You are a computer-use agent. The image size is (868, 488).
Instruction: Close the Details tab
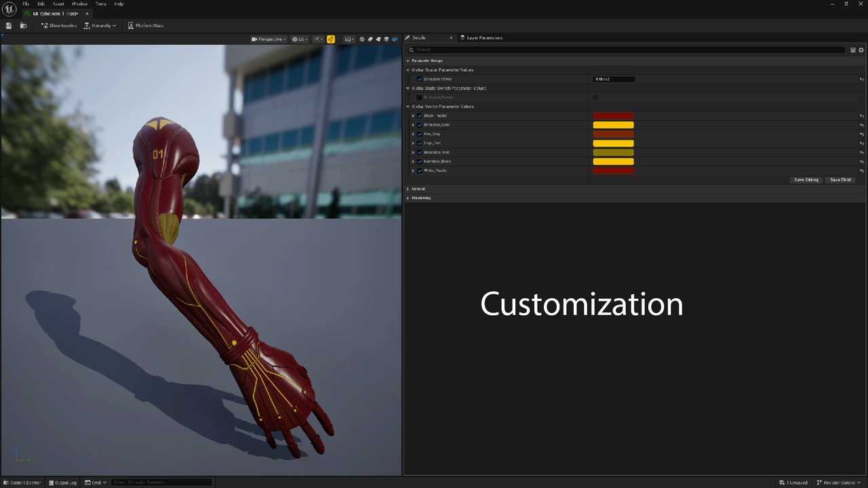point(451,38)
